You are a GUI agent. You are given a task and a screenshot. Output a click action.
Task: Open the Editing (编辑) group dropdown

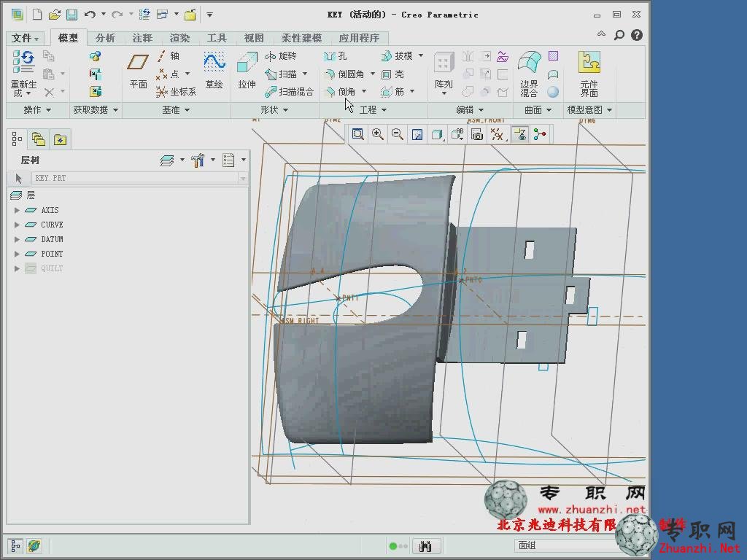[470, 110]
